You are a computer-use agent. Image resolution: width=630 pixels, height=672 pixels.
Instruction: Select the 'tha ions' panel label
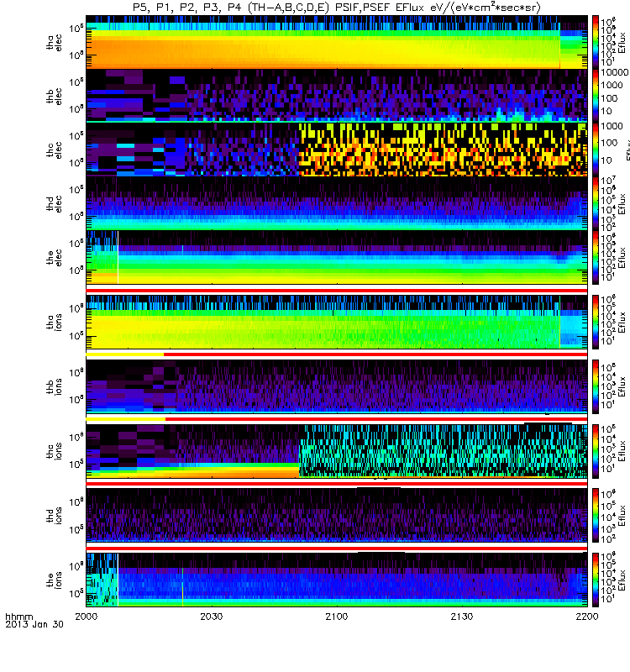(x=54, y=323)
